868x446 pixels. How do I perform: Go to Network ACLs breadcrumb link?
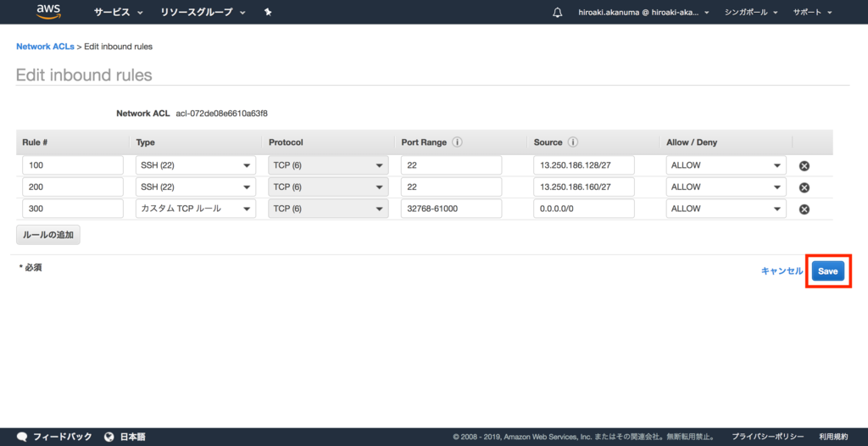click(45, 47)
